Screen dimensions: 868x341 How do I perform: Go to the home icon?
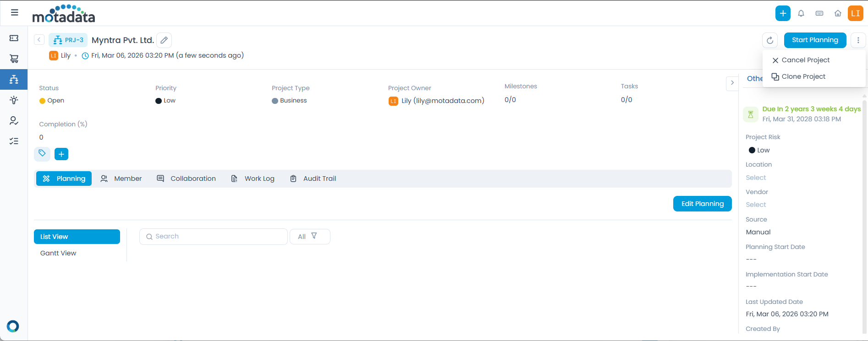(x=838, y=13)
